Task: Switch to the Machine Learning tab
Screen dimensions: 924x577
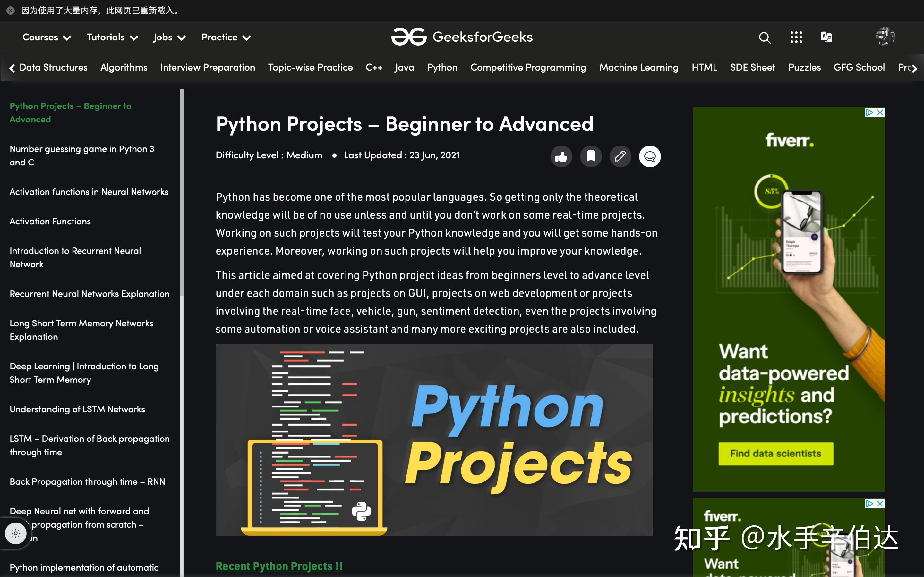Action: 638,67
